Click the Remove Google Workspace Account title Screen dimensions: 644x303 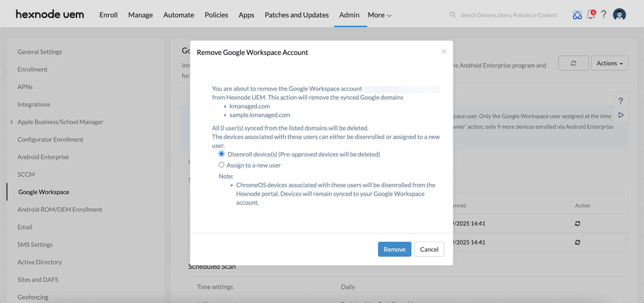(x=252, y=52)
